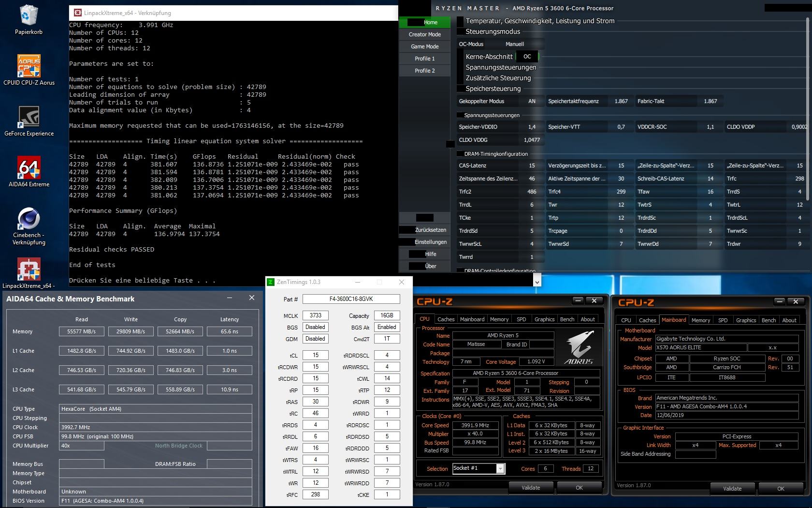Open SPD tab in left CPU-Z window

pyautogui.click(x=521, y=319)
